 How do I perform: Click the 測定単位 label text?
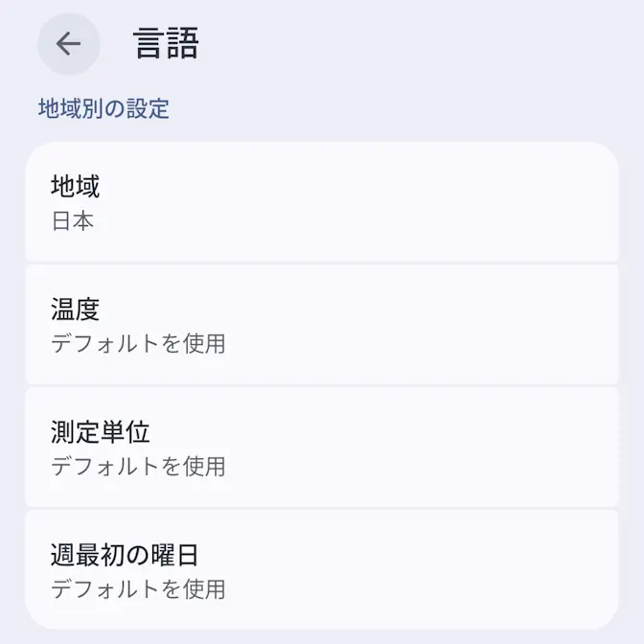100,431
